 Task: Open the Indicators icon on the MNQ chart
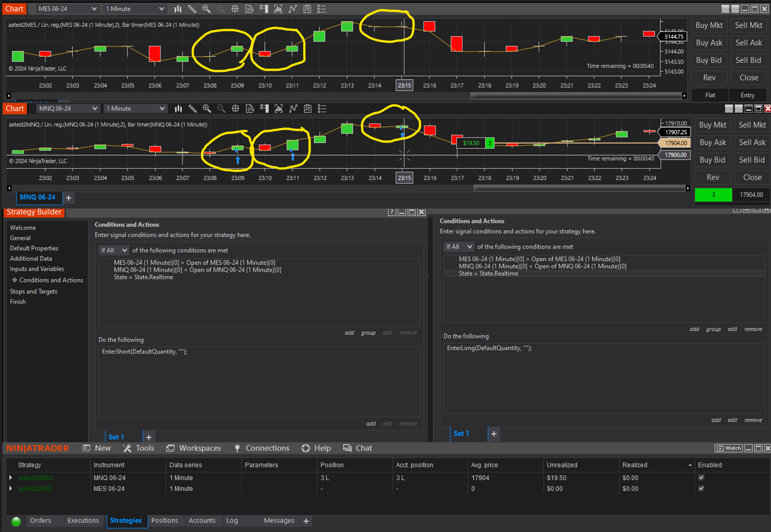[293, 109]
